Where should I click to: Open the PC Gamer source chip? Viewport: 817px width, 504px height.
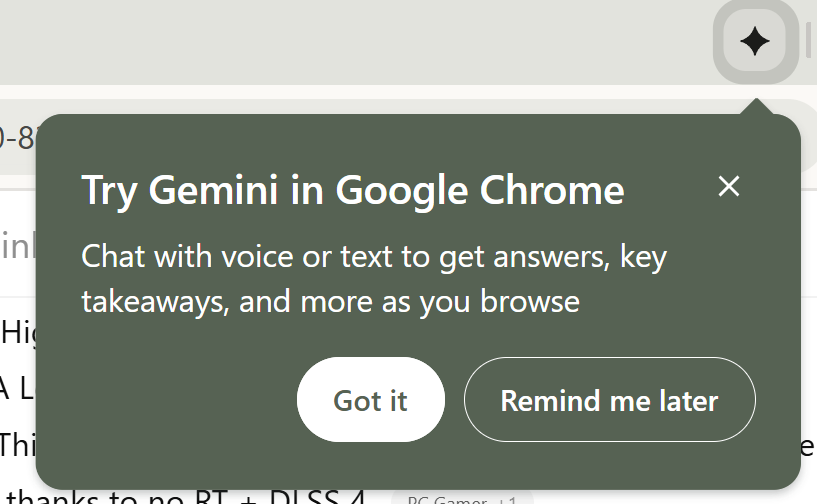[446, 499]
